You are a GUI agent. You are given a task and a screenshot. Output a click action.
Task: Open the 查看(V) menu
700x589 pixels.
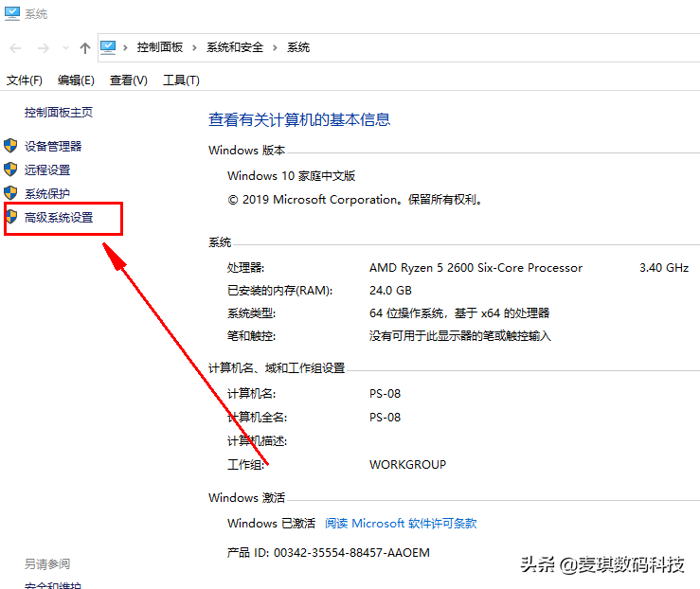129,80
